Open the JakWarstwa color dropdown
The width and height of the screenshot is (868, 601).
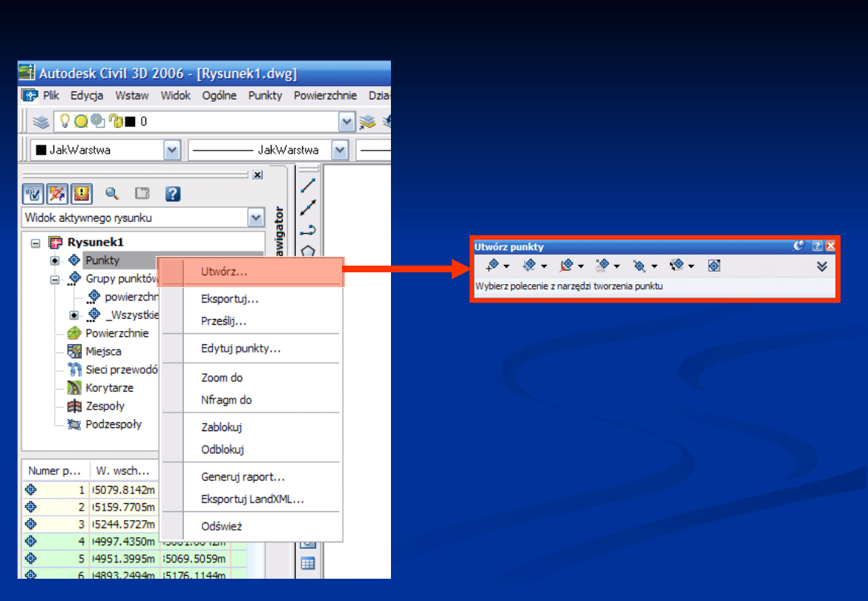click(x=171, y=150)
